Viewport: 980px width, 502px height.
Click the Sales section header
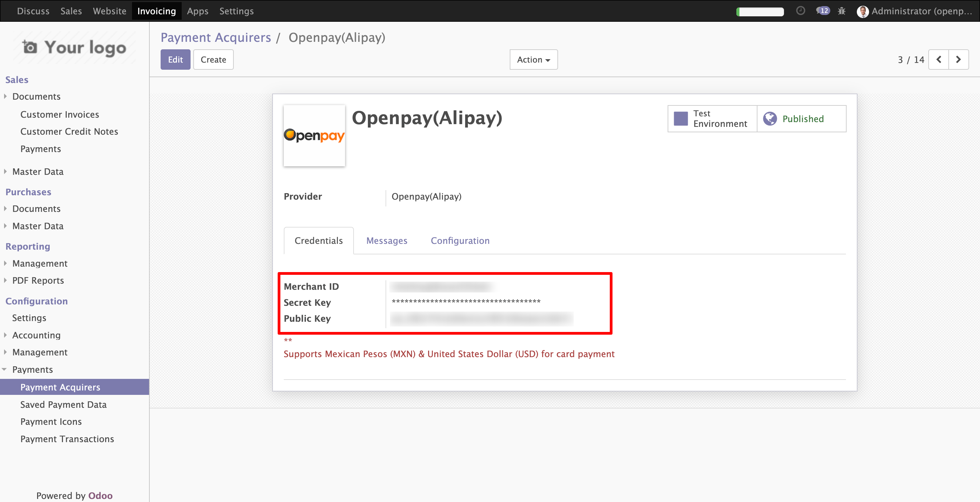17,80
